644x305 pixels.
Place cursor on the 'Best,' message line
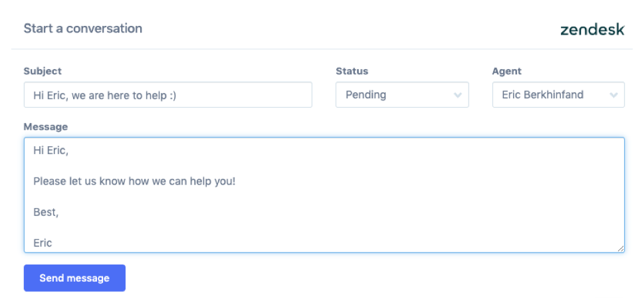pyautogui.click(x=46, y=212)
